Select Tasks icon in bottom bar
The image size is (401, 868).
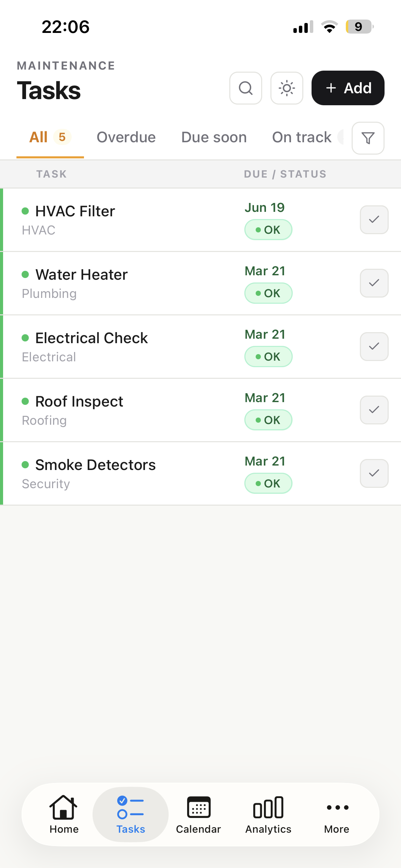pos(131,814)
